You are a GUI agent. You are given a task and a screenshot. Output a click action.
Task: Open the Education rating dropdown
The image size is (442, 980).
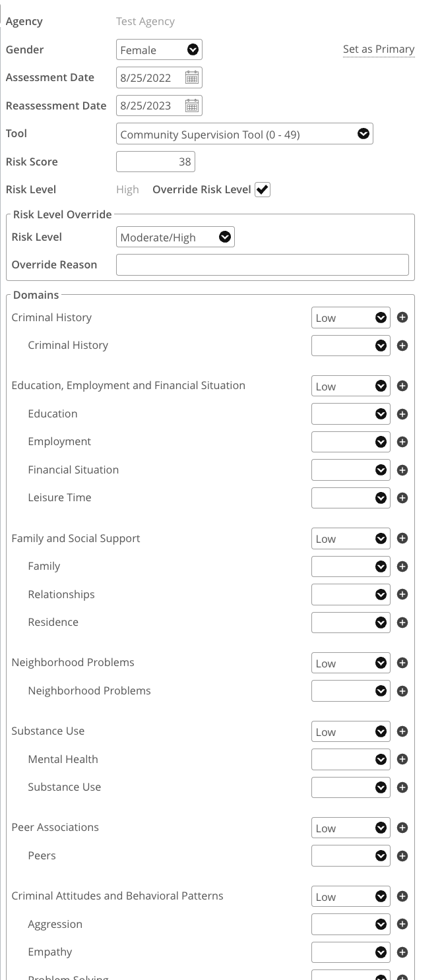pos(350,414)
